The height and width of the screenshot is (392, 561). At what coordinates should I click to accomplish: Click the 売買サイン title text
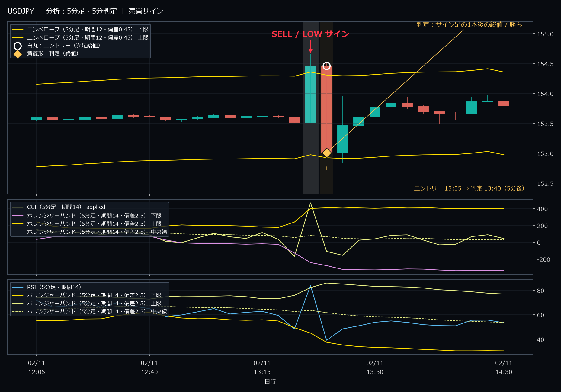pos(146,11)
